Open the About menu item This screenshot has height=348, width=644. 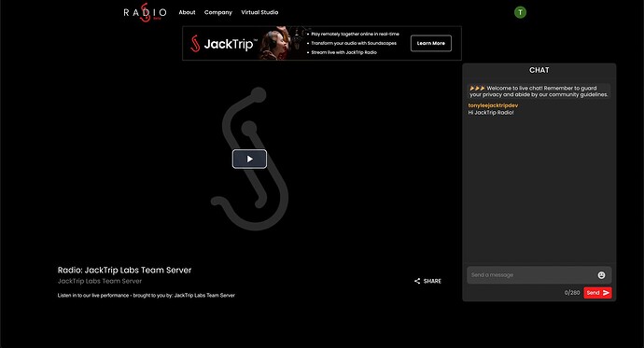(x=187, y=12)
